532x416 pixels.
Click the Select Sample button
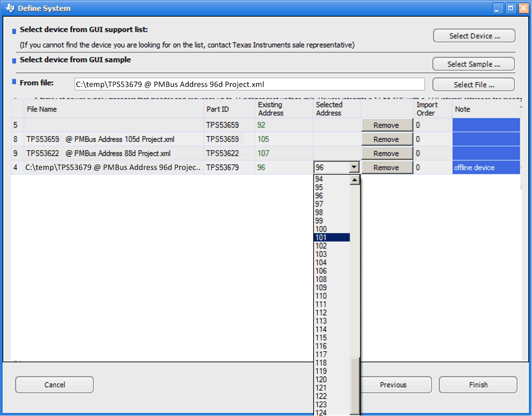(473, 64)
